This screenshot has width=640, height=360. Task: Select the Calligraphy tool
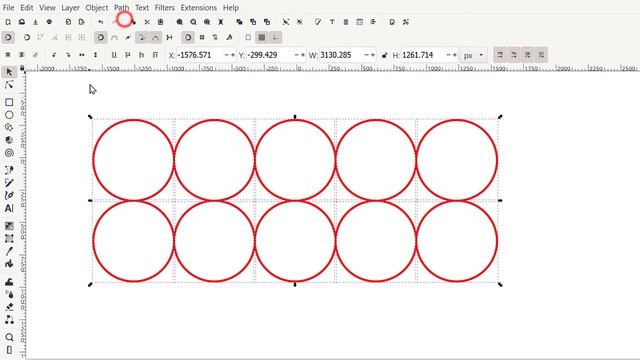(9, 195)
